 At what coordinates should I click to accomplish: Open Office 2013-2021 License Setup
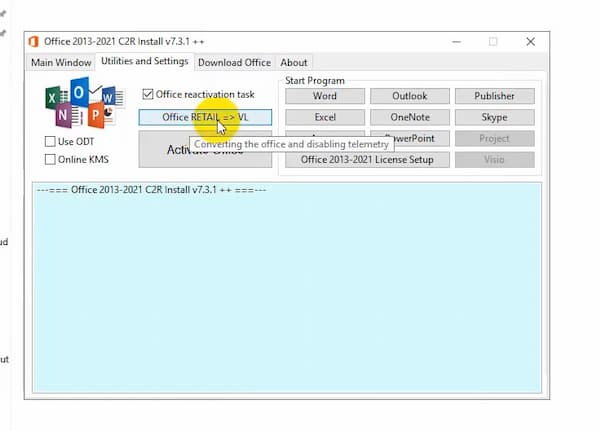367,160
